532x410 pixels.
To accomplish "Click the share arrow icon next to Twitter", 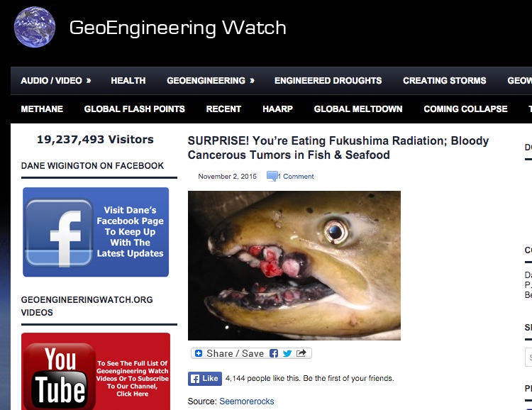I will coord(301,353).
